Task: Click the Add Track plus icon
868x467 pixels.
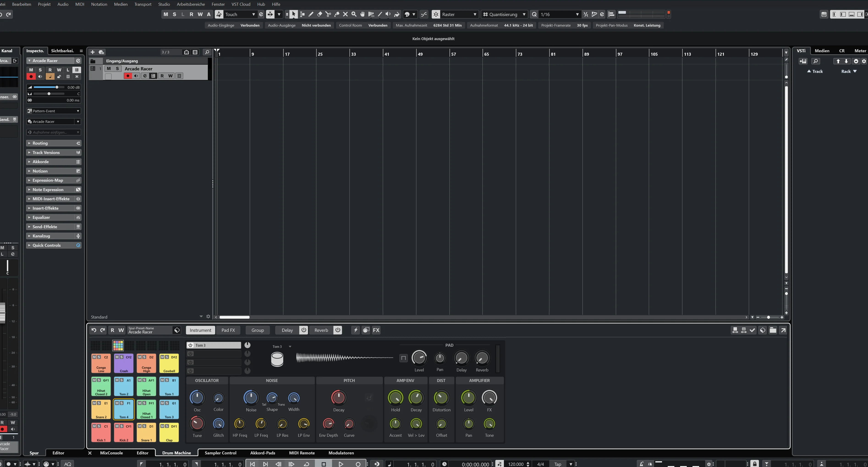Action: pyautogui.click(x=92, y=52)
